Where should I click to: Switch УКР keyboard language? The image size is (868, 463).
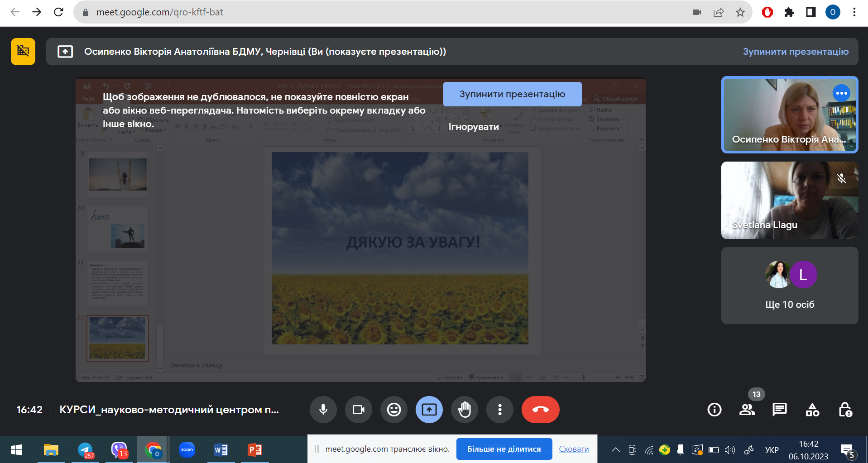point(772,450)
